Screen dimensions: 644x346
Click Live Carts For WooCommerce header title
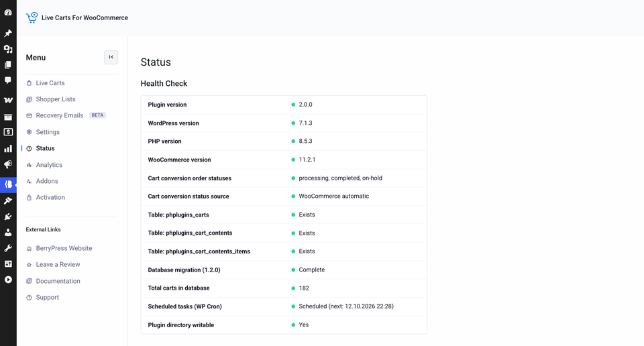click(85, 17)
